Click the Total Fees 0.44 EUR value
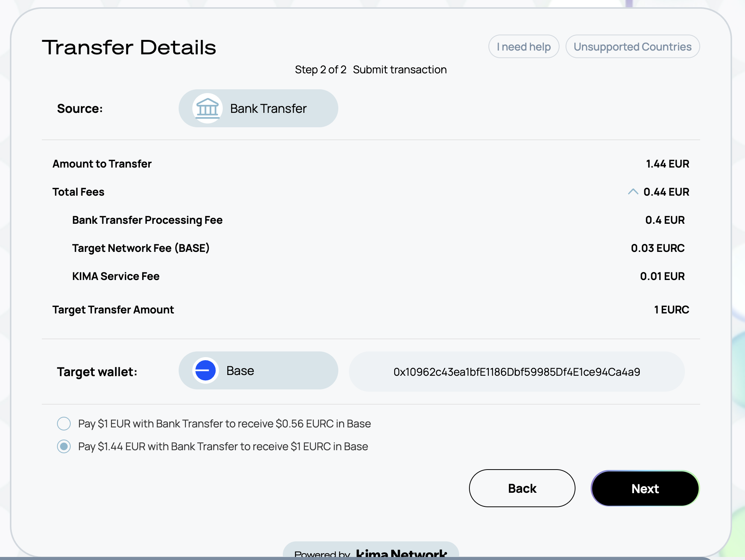Image resolution: width=745 pixels, height=560 pixels. (666, 192)
